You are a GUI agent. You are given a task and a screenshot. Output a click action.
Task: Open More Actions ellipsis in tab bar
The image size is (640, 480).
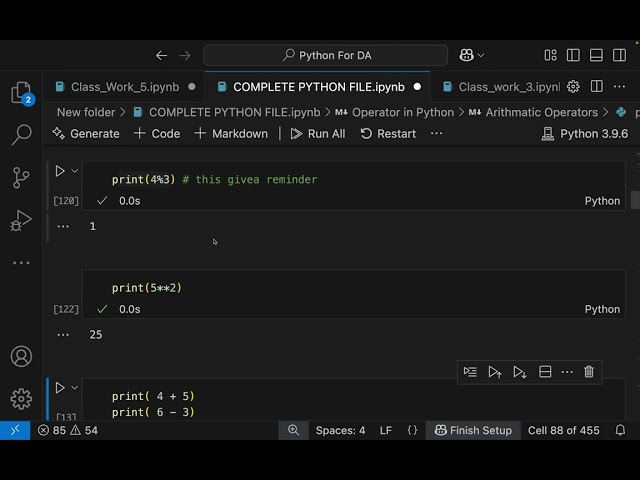(x=619, y=87)
